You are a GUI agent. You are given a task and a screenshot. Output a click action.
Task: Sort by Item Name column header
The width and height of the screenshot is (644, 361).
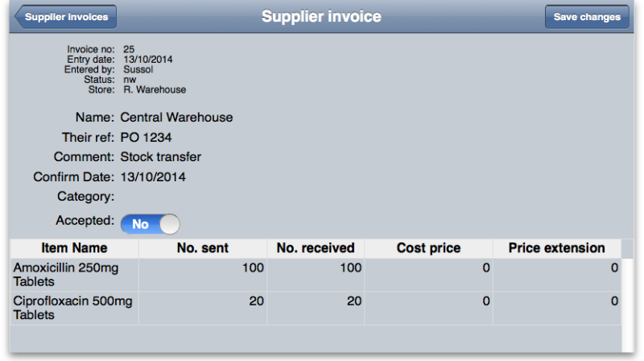[x=74, y=248]
